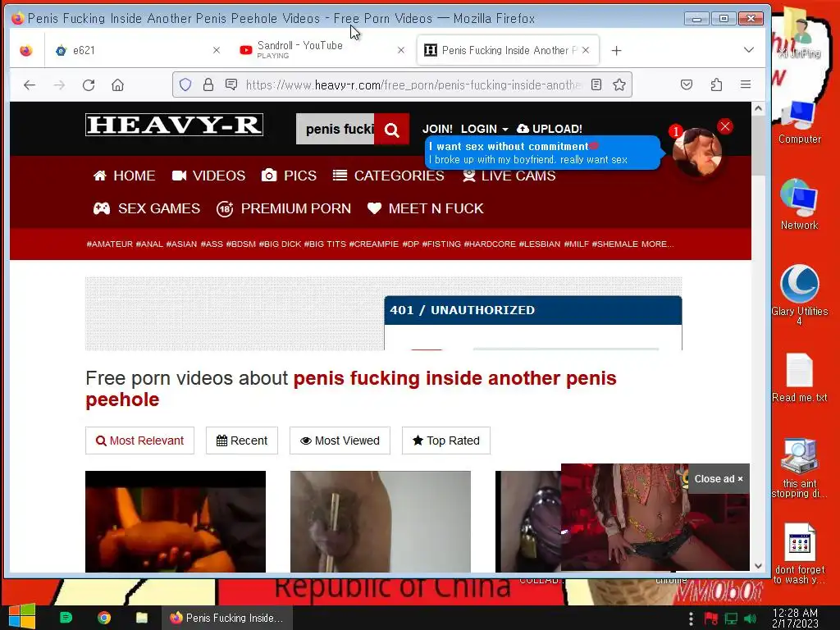840x630 pixels.
Task: Save page to Pocket icon
Action: [687, 84]
